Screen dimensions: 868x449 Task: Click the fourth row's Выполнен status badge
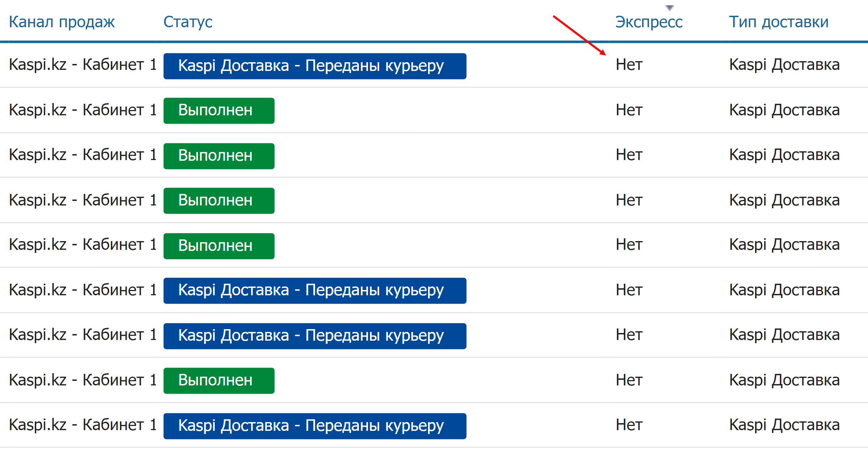219,201
